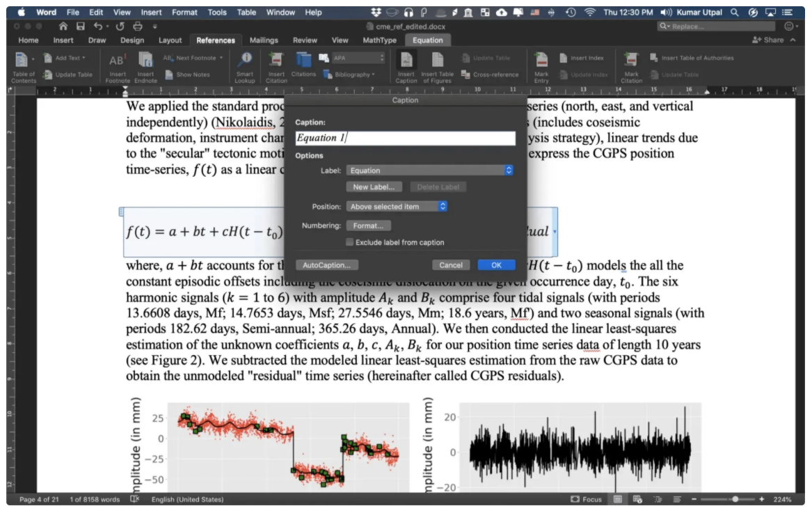Click Cancel in Caption dialog

(x=451, y=265)
